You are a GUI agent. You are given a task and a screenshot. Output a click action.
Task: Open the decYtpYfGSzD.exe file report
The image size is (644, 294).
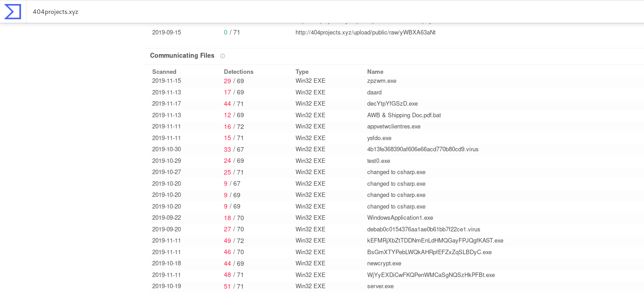(x=392, y=104)
